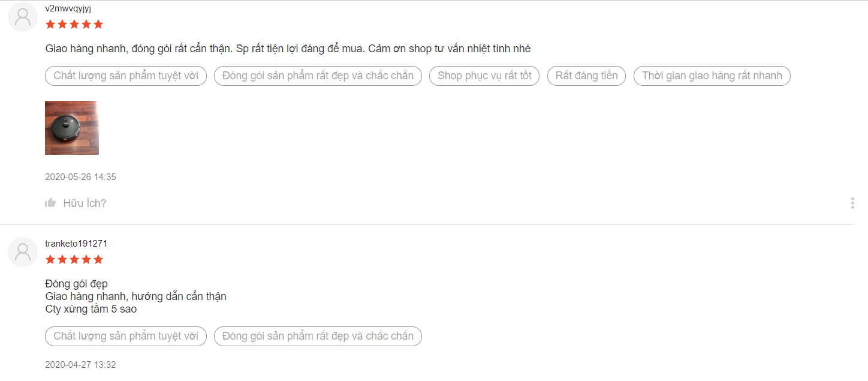
Task: Open 'Đóng gói sản phẩm rất đẹp và chắc chắn' on second review
Action: coord(318,336)
